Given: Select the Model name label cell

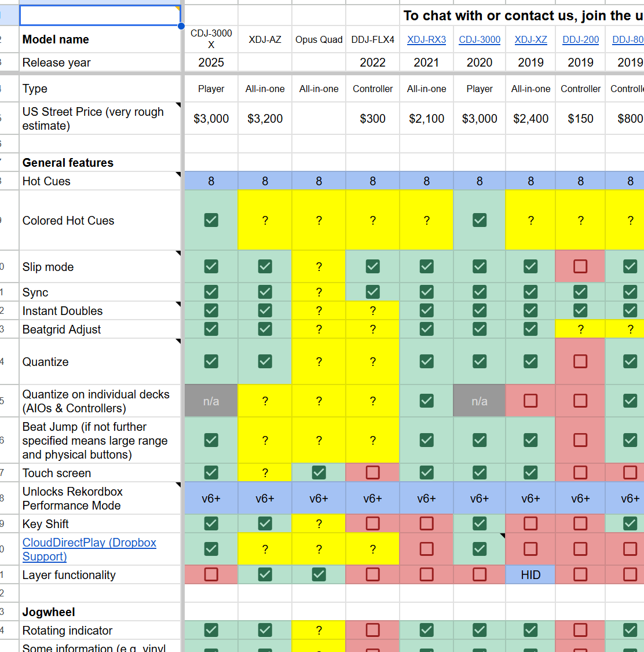Looking at the screenshot, I should [100, 39].
